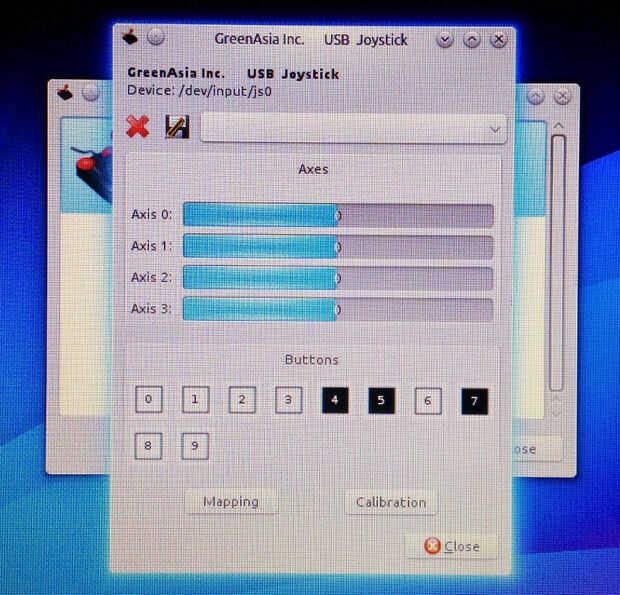Click button indicator 0
The height and width of the screenshot is (595, 620).
pyautogui.click(x=149, y=399)
